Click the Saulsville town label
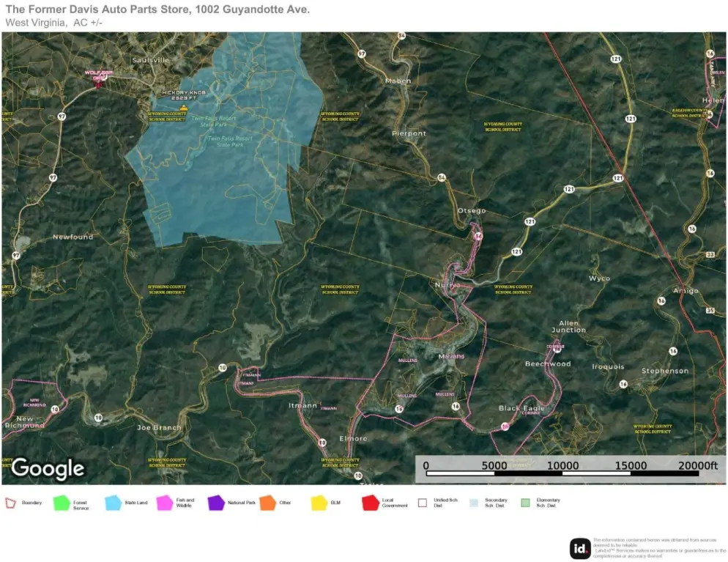Image resolution: width=728 pixels, height=562 pixels. [150, 60]
